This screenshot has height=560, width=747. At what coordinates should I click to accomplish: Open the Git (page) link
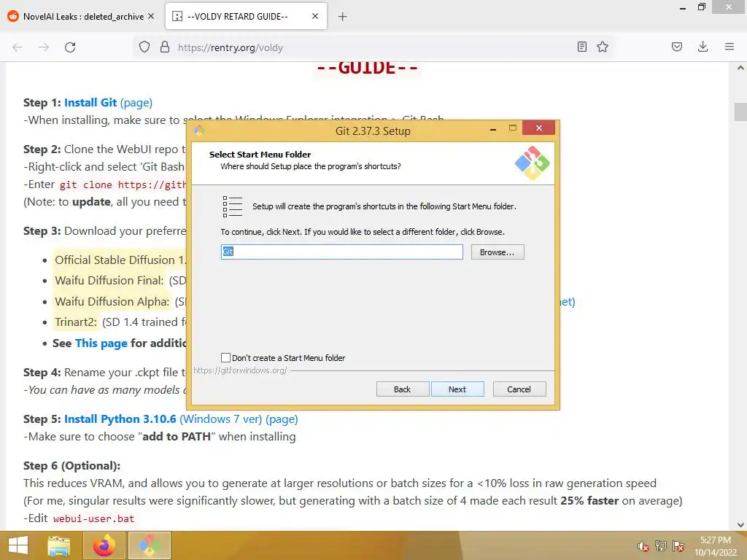click(x=136, y=102)
